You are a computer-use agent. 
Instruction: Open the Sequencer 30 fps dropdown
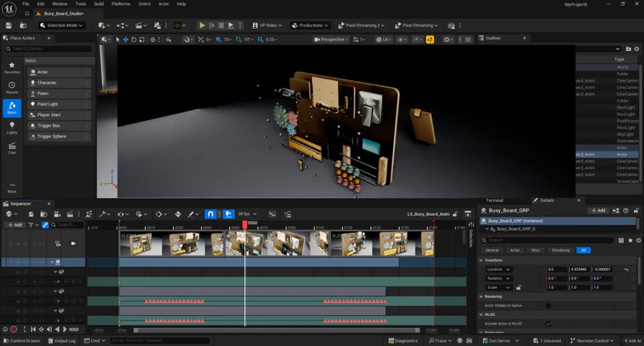(248, 214)
